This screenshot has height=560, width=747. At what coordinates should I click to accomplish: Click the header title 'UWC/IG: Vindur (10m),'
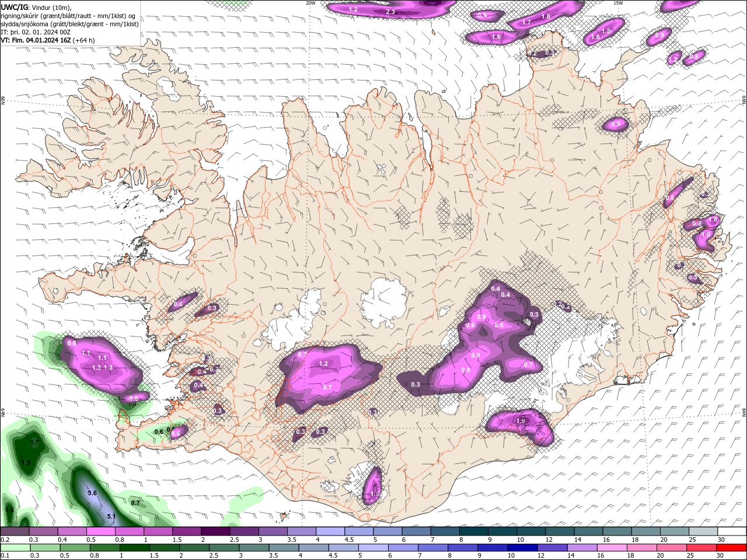click(x=36, y=7)
